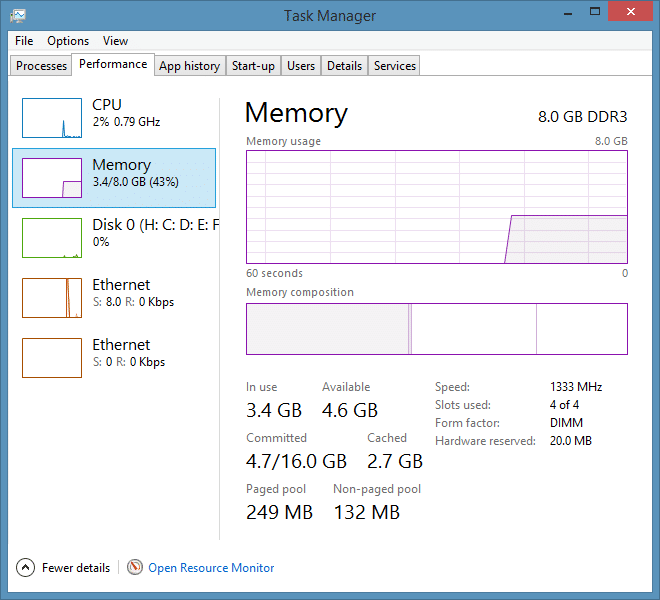Screen dimensions: 660x600
Task: Click the Form factor DIMM value
Action: [566, 422]
